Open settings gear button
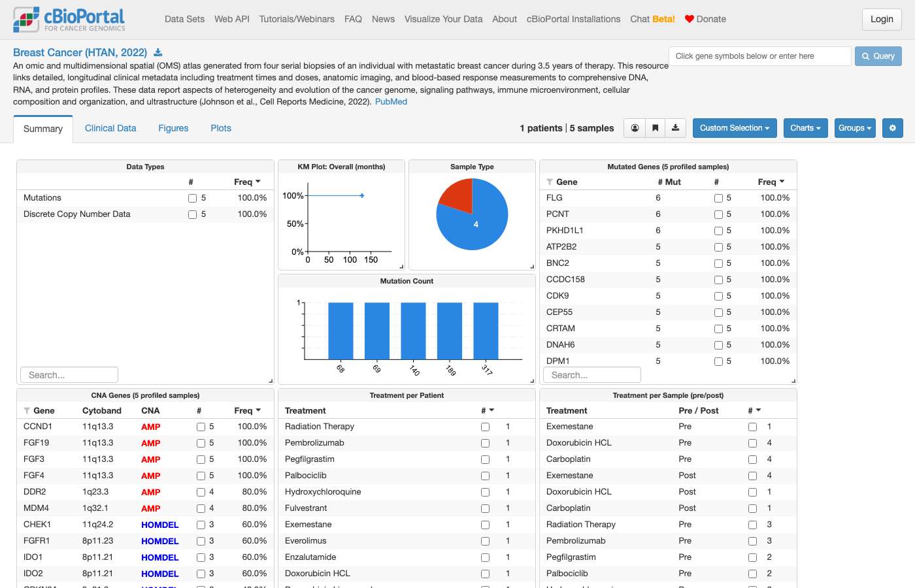Viewport: 915px width, 588px height. coord(893,128)
